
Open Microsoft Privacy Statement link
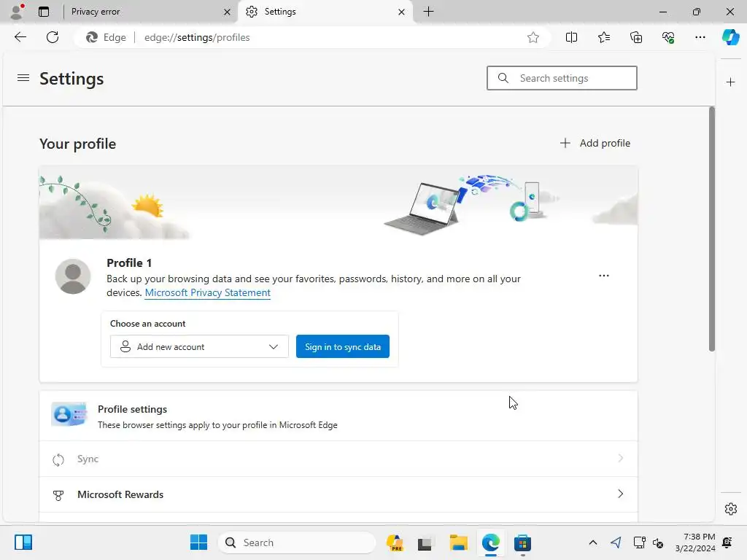pos(208,293)
